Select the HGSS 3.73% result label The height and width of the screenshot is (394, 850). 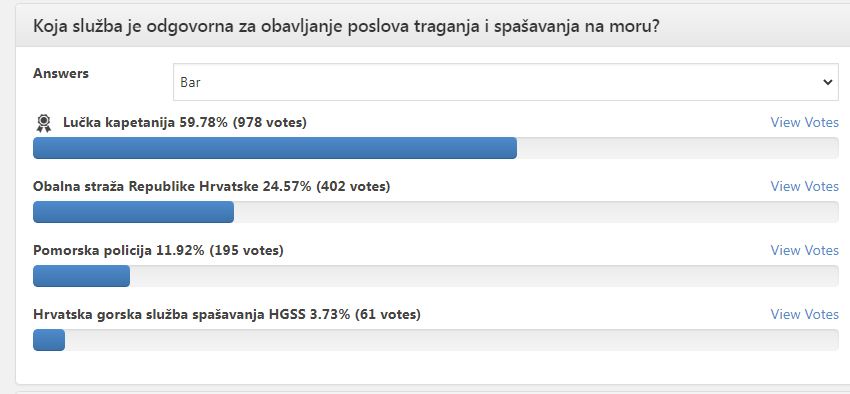tap(227, 314)
